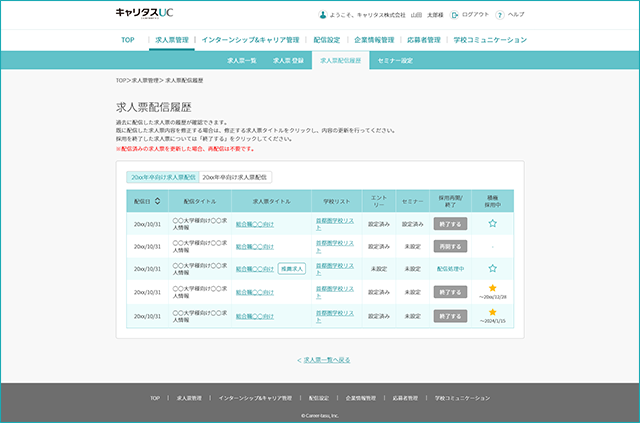The width and height of the screenshot is (640, 423).
Task: Open 首都圏学校リスト in the セミナー設定済み row
Action: tap(335, 224)
